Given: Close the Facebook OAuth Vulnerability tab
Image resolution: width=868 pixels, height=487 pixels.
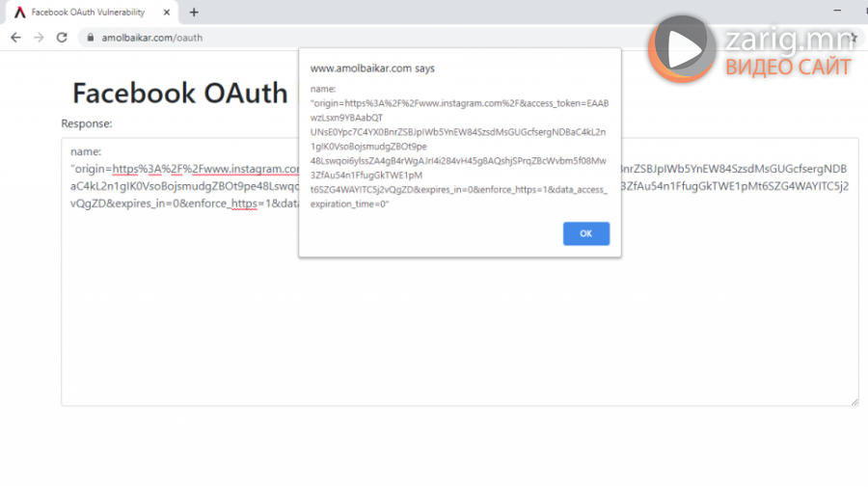Looking at the screenshot, I should point(167,13).
